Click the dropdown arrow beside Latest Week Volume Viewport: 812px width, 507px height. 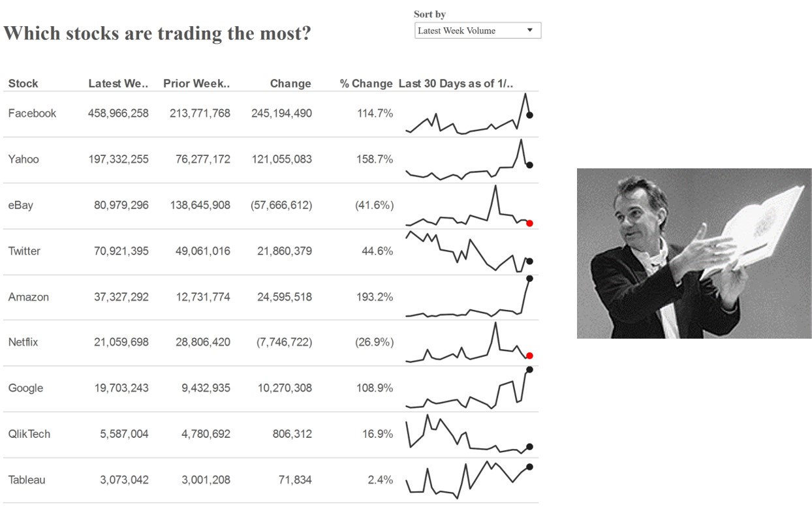pyautogui.click(x=530, y=30)
